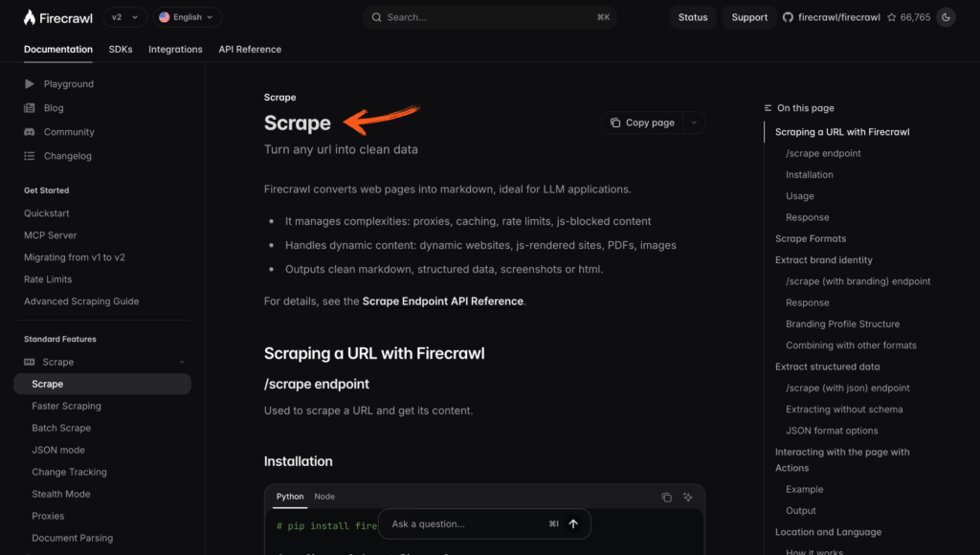
Task: Copy the code snippet using the copy icon
Action: click(667, 497)
